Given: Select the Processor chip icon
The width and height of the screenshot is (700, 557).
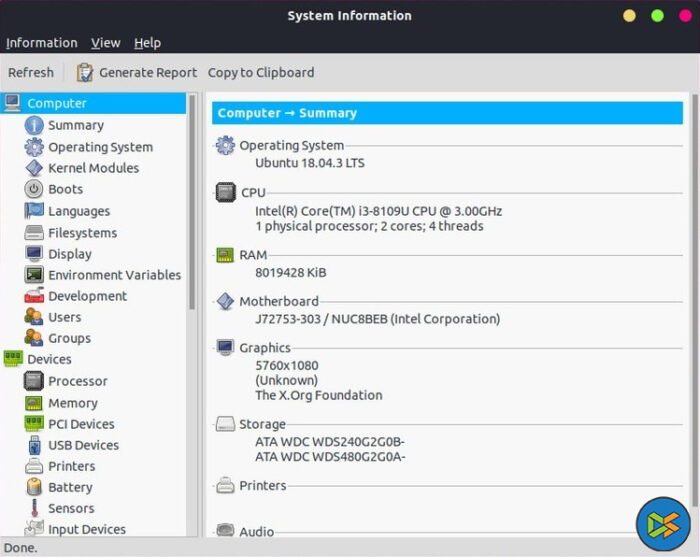Looking at the screenshot, I should pos(34,381).
